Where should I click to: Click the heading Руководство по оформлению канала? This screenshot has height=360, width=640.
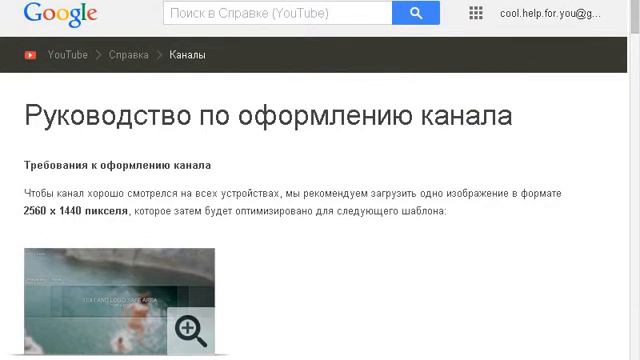coord(268,116)
